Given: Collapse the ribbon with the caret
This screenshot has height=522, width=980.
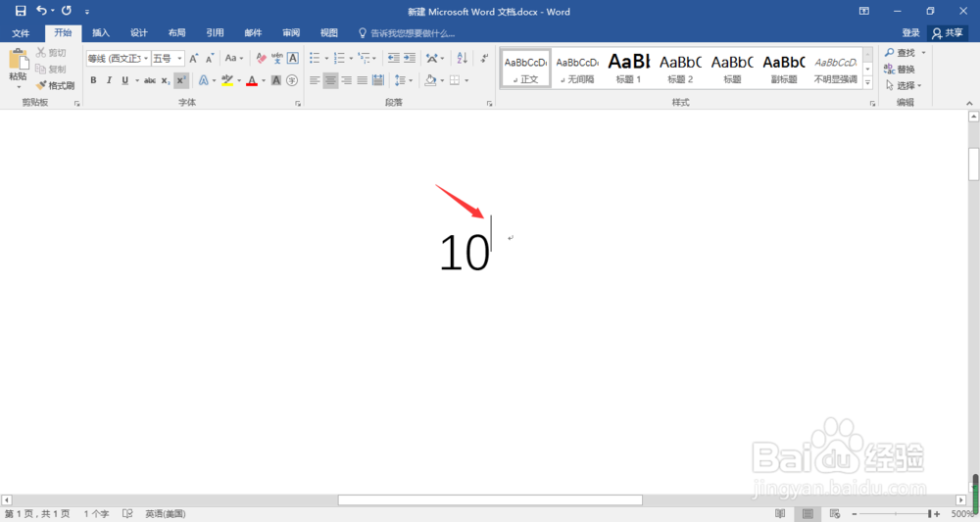Looking at the screenshot, I should pos(969,104).
